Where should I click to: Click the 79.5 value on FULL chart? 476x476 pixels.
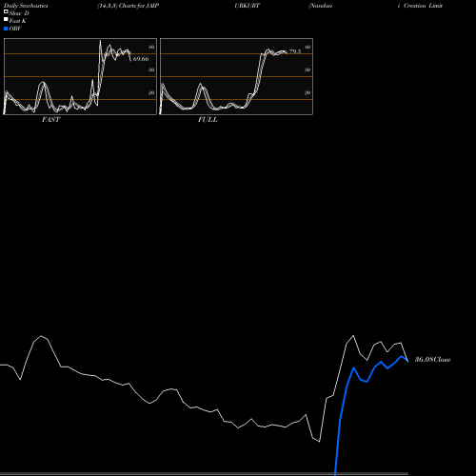(295, 51)
